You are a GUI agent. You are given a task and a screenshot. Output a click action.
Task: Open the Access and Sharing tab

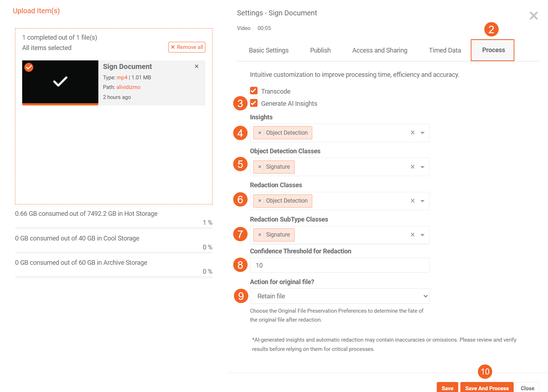(380, 50)
